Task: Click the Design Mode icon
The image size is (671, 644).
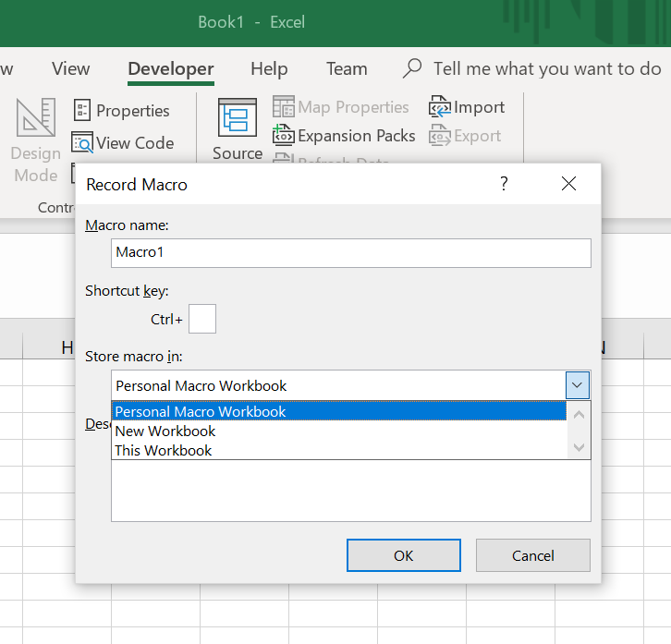Action: [x=36, y=119]
